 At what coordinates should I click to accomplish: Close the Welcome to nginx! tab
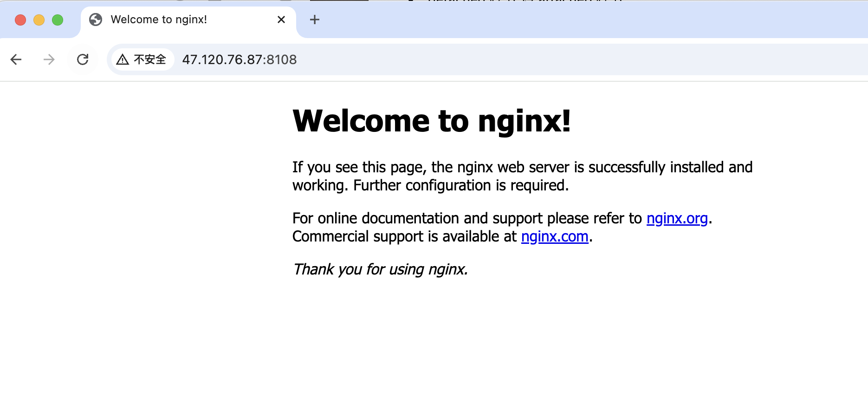[281, 20]
